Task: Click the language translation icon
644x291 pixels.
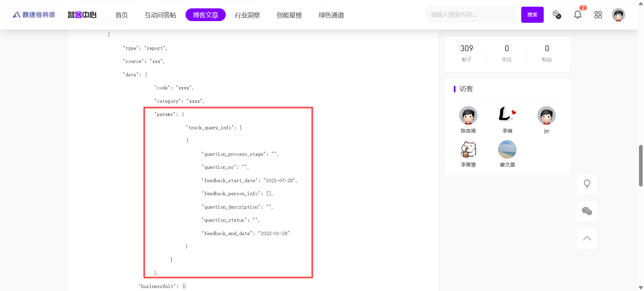Action: (557, 15)
